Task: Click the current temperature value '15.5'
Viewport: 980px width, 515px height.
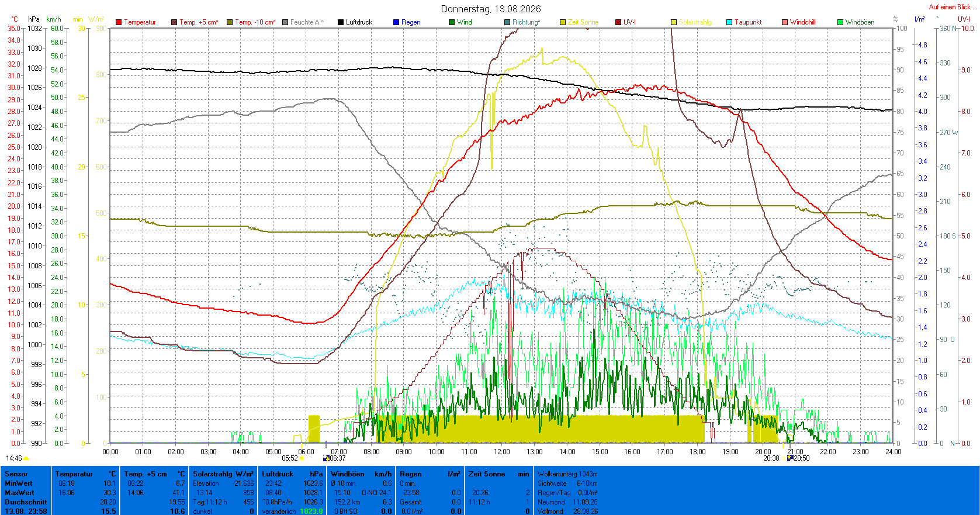Action: [109, 511]
